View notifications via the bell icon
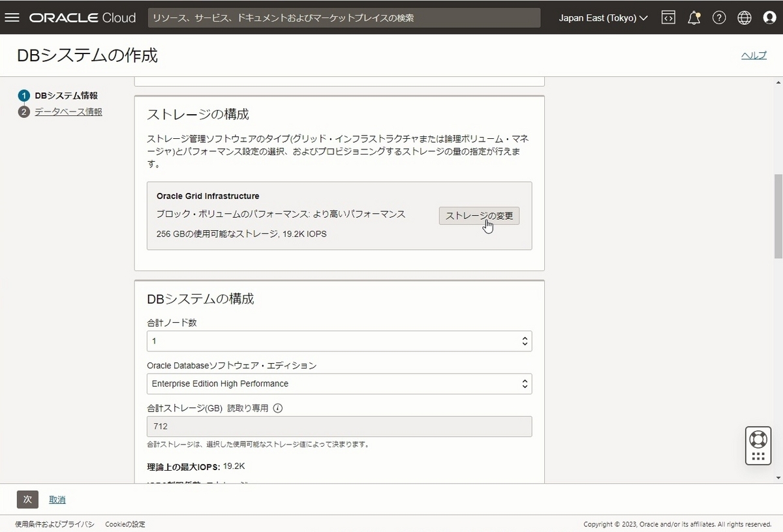The height and width of the screenshot is (532, 783). tap(694, 18)
